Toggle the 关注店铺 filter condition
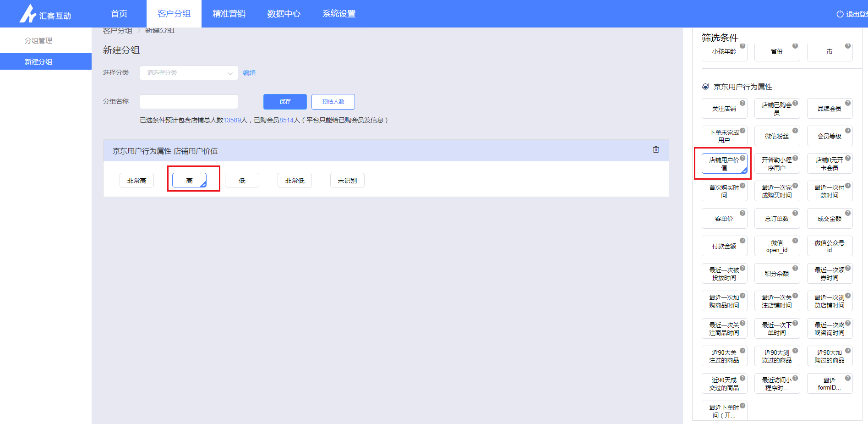Viewport: 868px width, 424px height. 724,109
